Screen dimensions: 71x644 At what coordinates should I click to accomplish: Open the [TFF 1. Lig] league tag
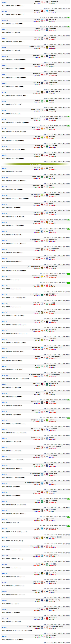[5, 618]
